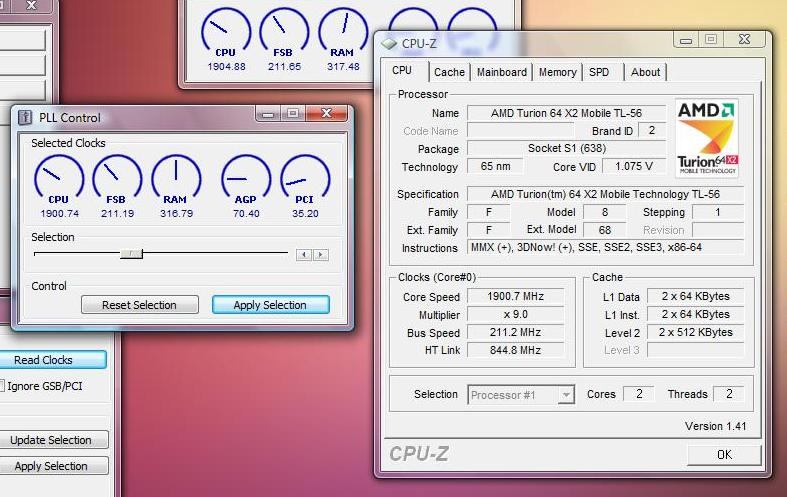787x497 pixels.
Task: Minimize the PLL Control window
Action: (268, 114)
